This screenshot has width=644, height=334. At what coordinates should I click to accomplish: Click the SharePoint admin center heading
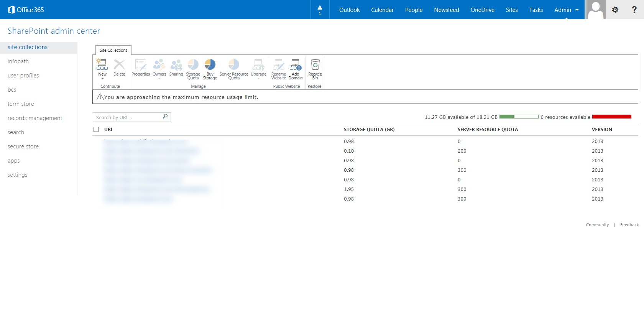[54, 31]
